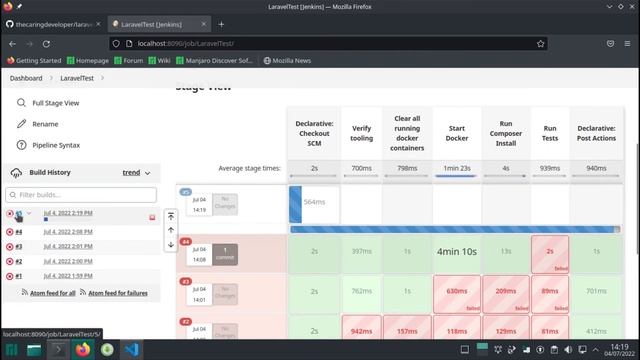Click the Firefox taskbar icon
The height and width of the screenshot is (360, 640).
(x=83, y=350)
